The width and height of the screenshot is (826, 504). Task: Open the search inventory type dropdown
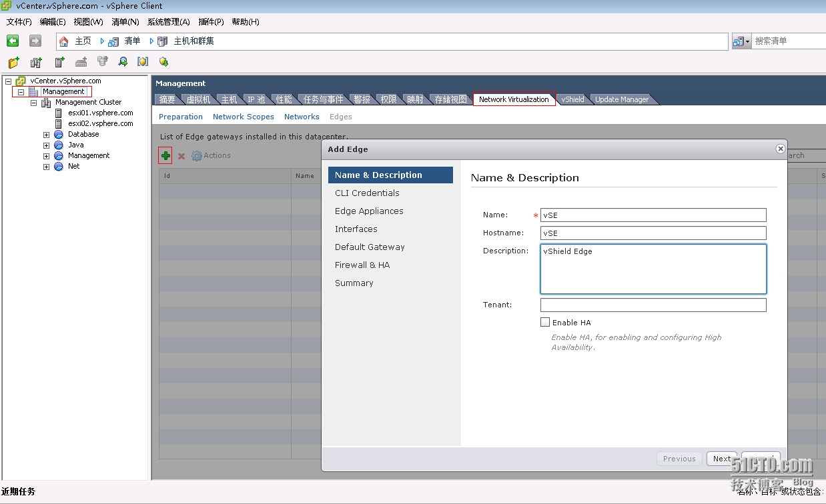pyautogui.click(x=741, y=41)
